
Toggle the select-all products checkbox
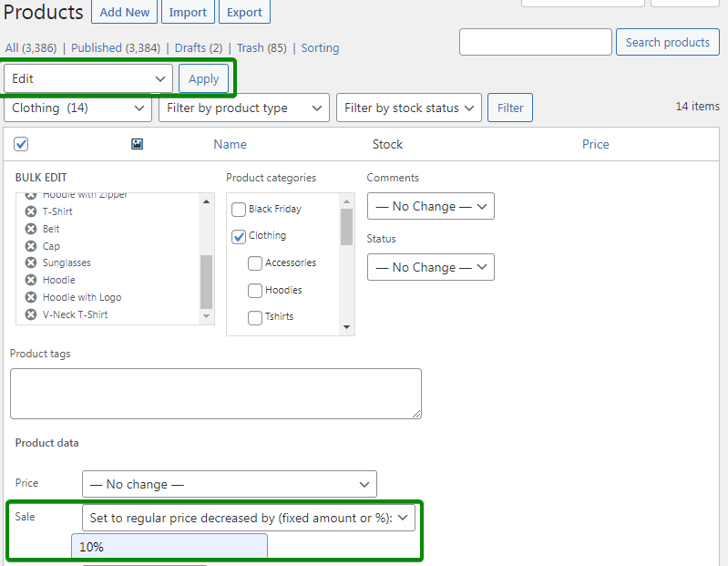[21, 144]
